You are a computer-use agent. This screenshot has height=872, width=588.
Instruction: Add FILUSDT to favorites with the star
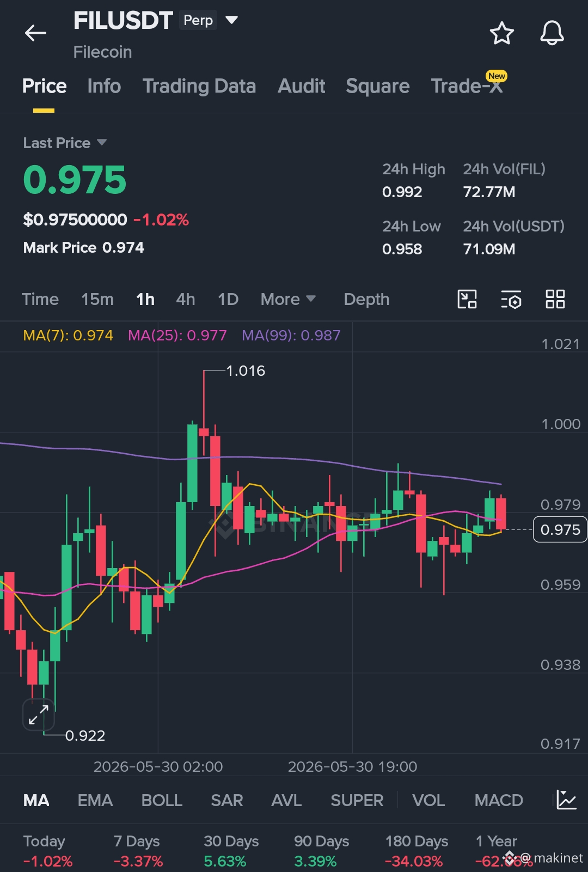coord(501,33)
